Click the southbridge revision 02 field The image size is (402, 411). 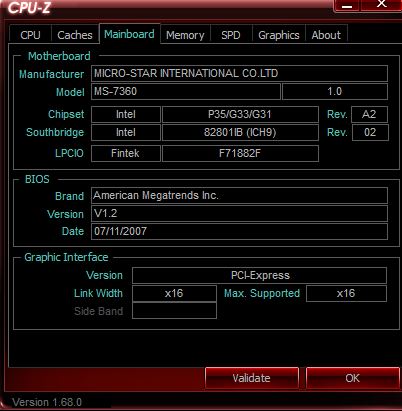pyautogui.click(x=370, y=132)
